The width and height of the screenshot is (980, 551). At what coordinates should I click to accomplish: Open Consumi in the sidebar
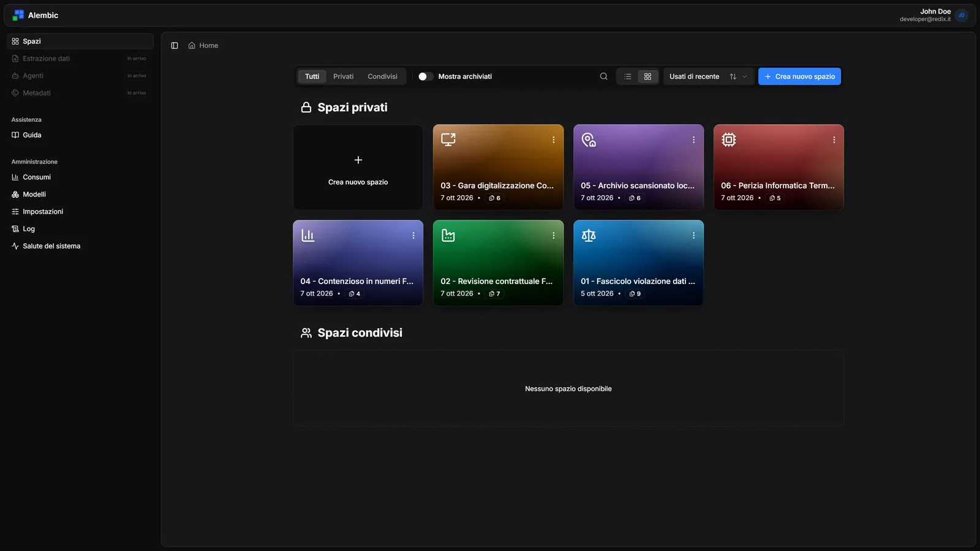pos(80,177)
